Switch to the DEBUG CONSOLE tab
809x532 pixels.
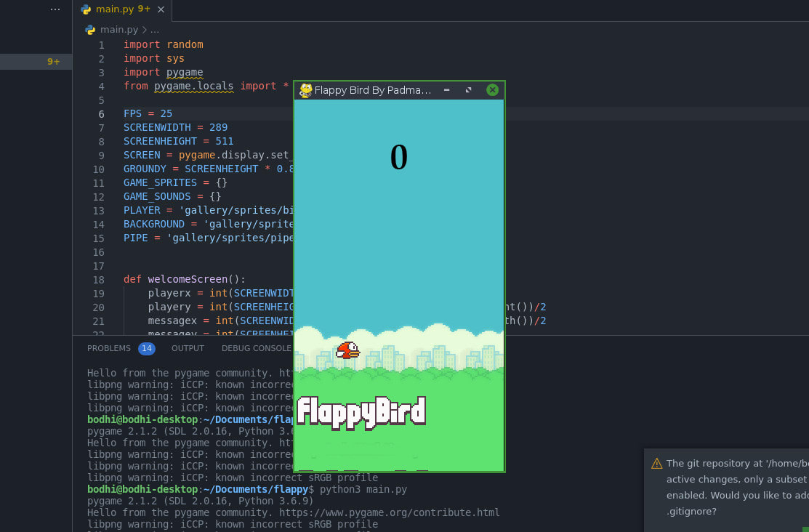click(x=256, y=348)
